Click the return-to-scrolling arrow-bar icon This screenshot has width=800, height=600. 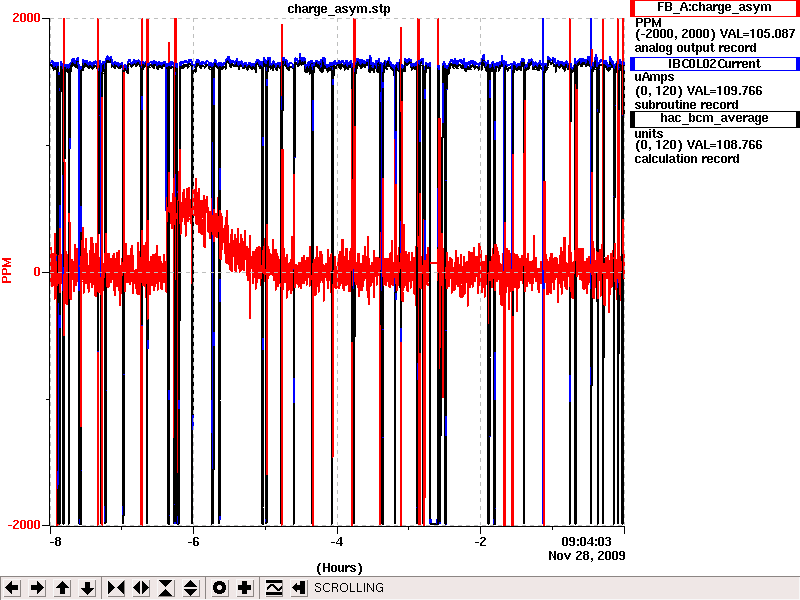298,588
